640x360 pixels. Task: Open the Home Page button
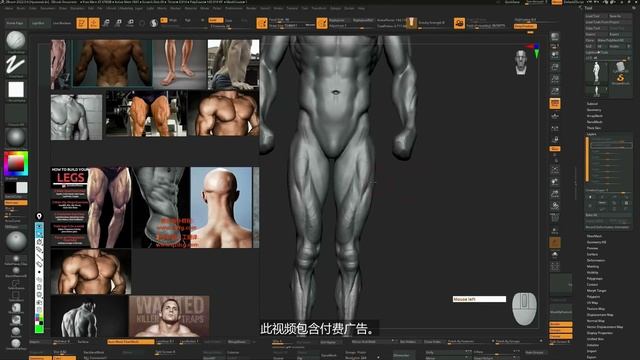pyautogui.click(x=15, y=23)
